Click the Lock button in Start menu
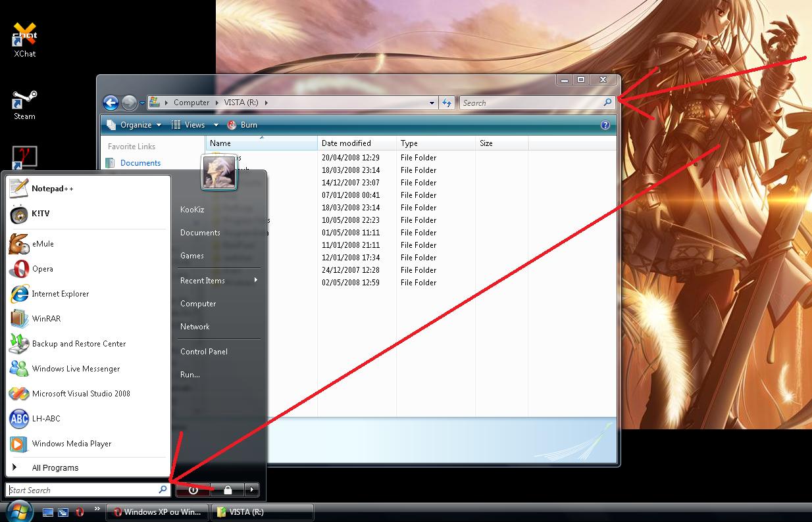812x522 pixels. [x=227, y=490]
